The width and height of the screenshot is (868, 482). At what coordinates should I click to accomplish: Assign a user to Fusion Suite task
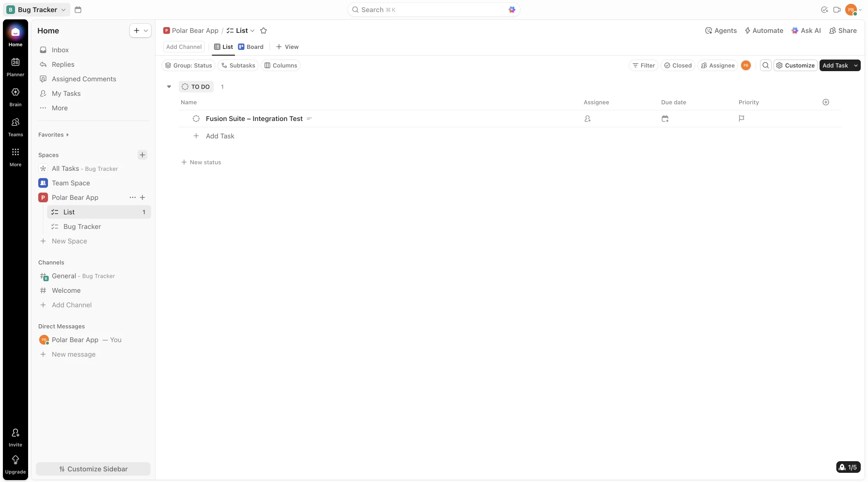[x=588, y=119]
